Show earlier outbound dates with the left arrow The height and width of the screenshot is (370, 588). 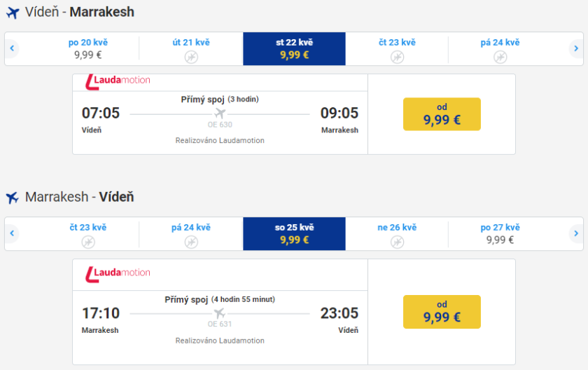pyautogui.click(x=13, y=48)
